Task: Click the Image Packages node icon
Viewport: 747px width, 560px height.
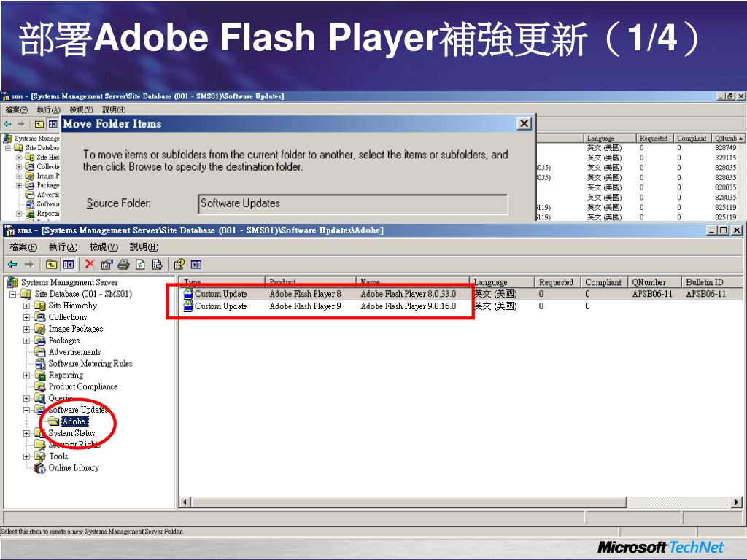Action: click(x=40, y=329)
